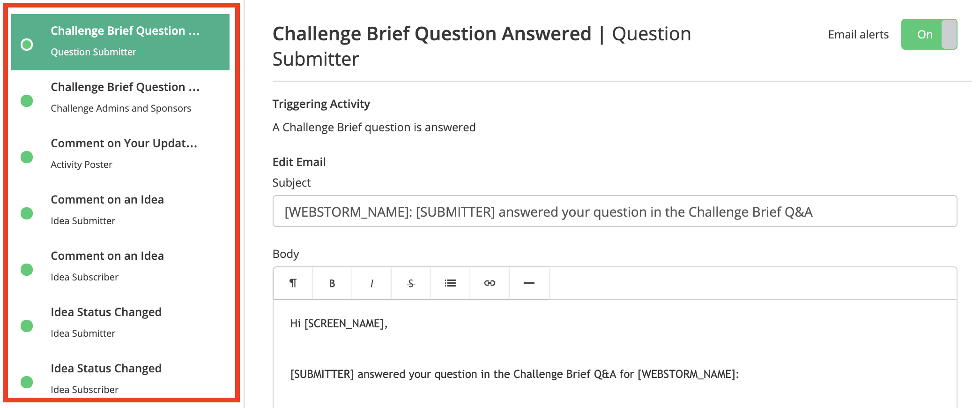The width and height of the screenshot is (980, 408).
Task: Apply strikethrough formatting in Body editor
Action: point(411,283)
